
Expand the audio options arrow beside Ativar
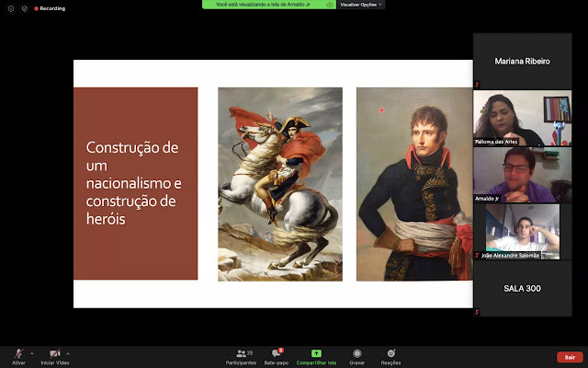31,353
